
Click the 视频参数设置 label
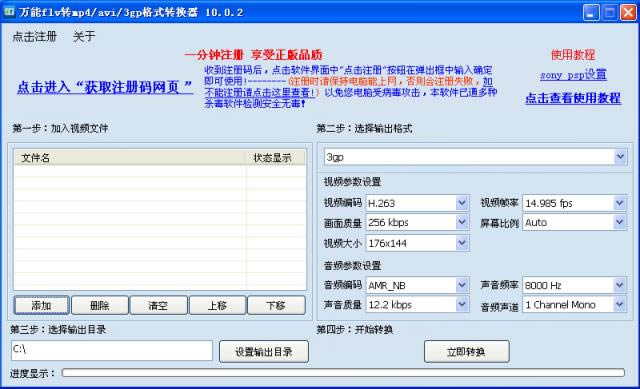[352, 182]
